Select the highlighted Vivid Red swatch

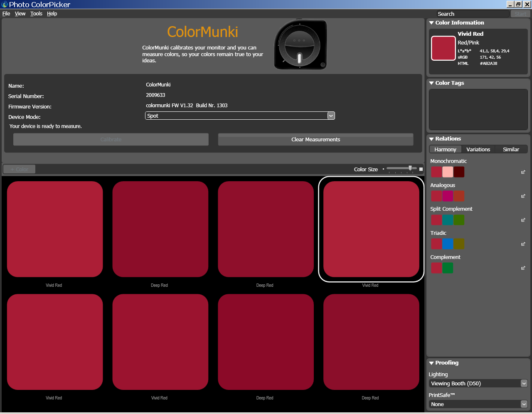371,229
